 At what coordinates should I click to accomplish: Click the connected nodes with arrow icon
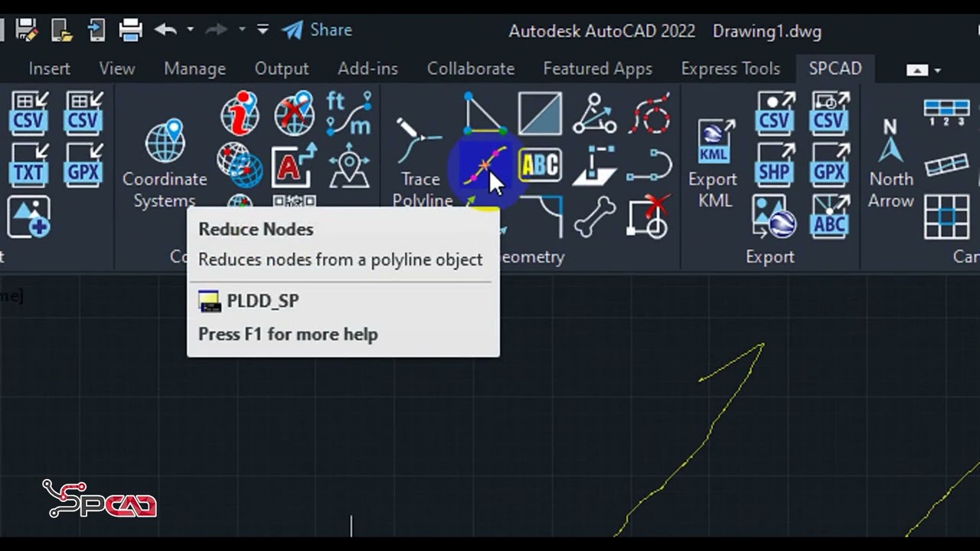(x=595, y=113)
